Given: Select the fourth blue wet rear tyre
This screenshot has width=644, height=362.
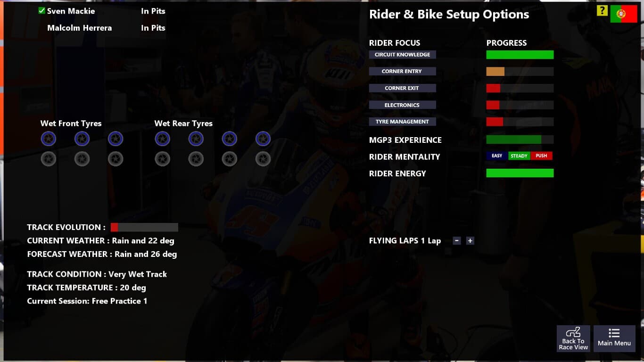Looking at the screenshot, I should (263, 139).
